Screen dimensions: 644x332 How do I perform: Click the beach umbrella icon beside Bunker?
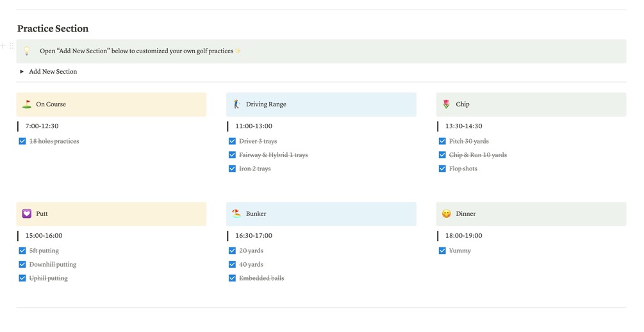tap(236, 214)
